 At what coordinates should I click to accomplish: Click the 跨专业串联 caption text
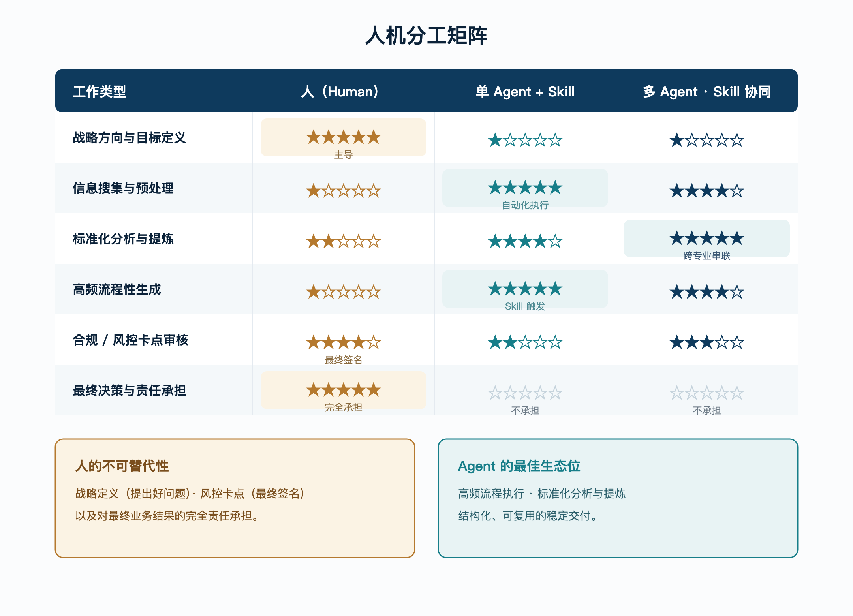(706, 256)
